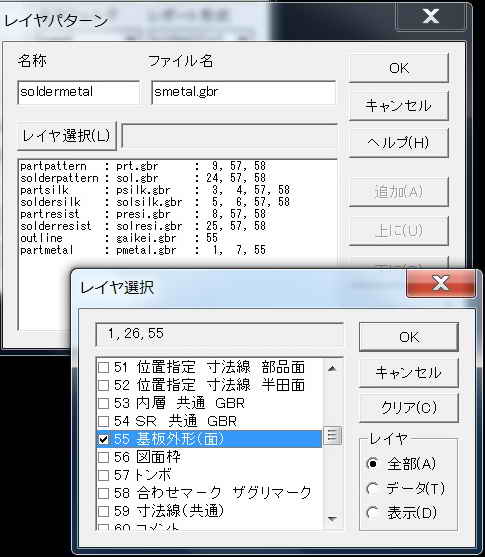This screenshot has width=485, height=557.
Task: Click the ファイル名 field smetal.gbr
Action: [x=243, y=92]
